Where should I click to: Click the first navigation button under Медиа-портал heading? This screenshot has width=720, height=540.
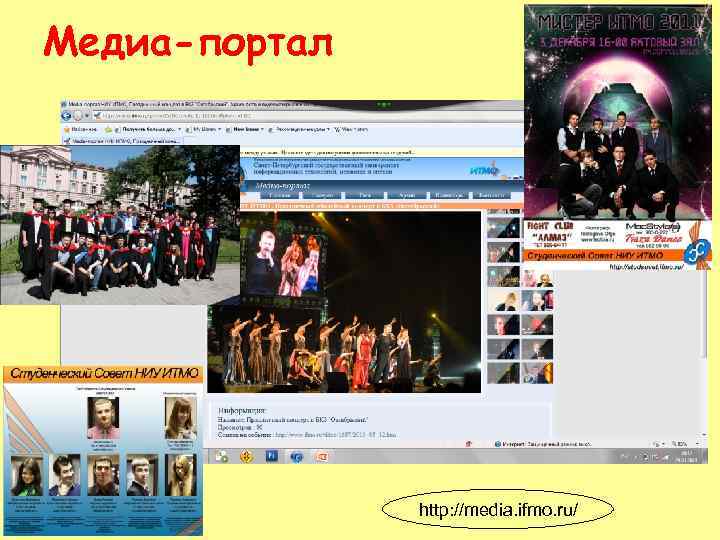click(279, 195)
